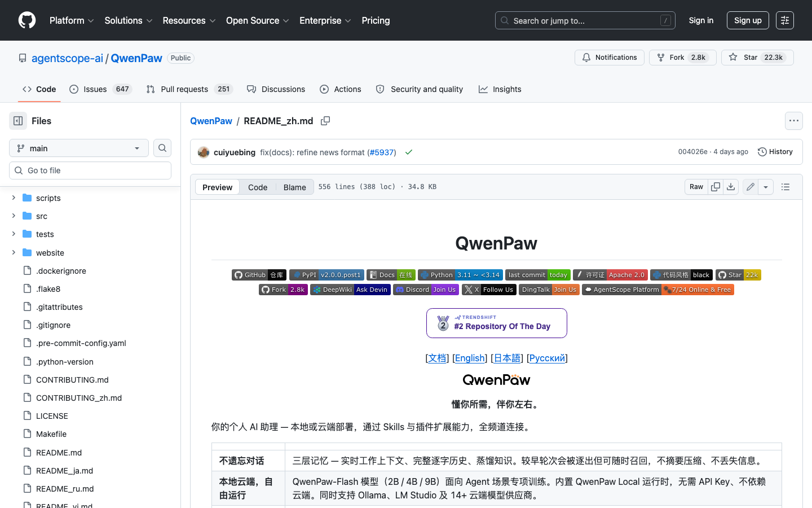The height and width of the screenshot is (508, 812).
Task: View the green commit status checkmark
Action: pos(409,152)
